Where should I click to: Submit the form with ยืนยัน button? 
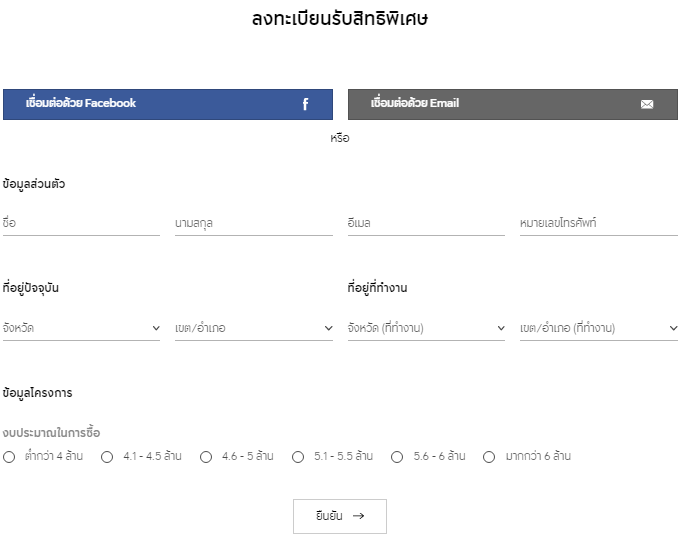click(339, 516)
